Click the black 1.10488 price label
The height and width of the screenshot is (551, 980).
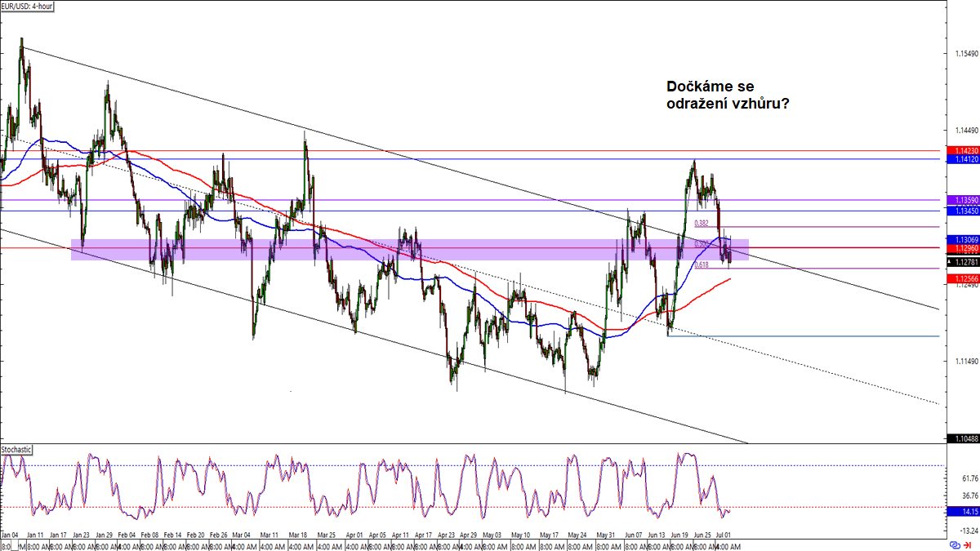[962, 439]
